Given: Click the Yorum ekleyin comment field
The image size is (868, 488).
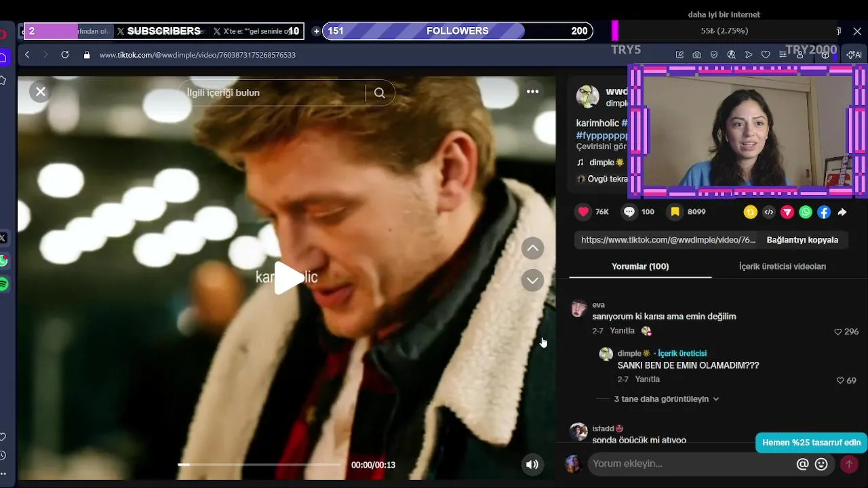Looking at the screenshot, I should [x=690, y=464].
